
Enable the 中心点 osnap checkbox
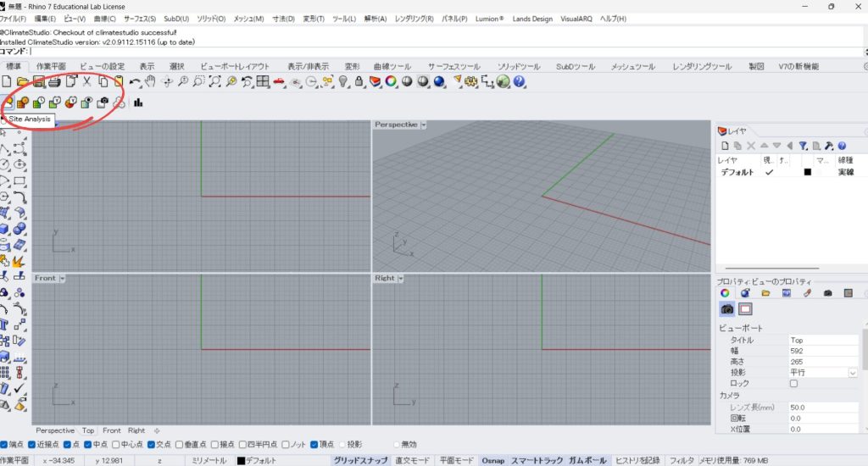pyautogui.click(x=114, y=444)
